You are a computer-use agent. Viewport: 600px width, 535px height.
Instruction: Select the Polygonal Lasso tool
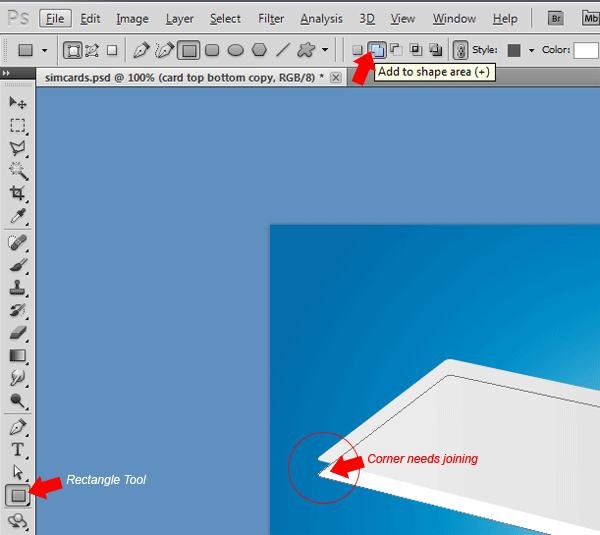[18, 148]
